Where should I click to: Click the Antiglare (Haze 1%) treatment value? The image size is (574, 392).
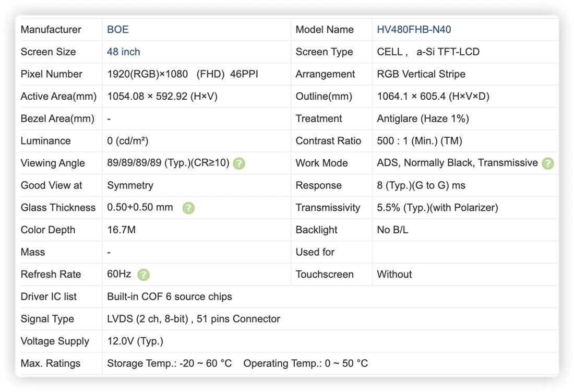tap(423, 118)
